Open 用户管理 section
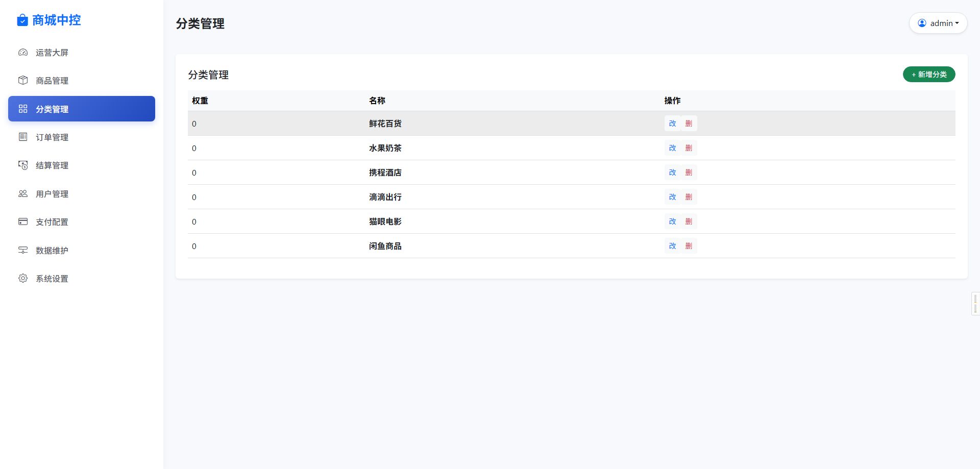The height and width of the screenshot is (469, 980). point(82,193)
